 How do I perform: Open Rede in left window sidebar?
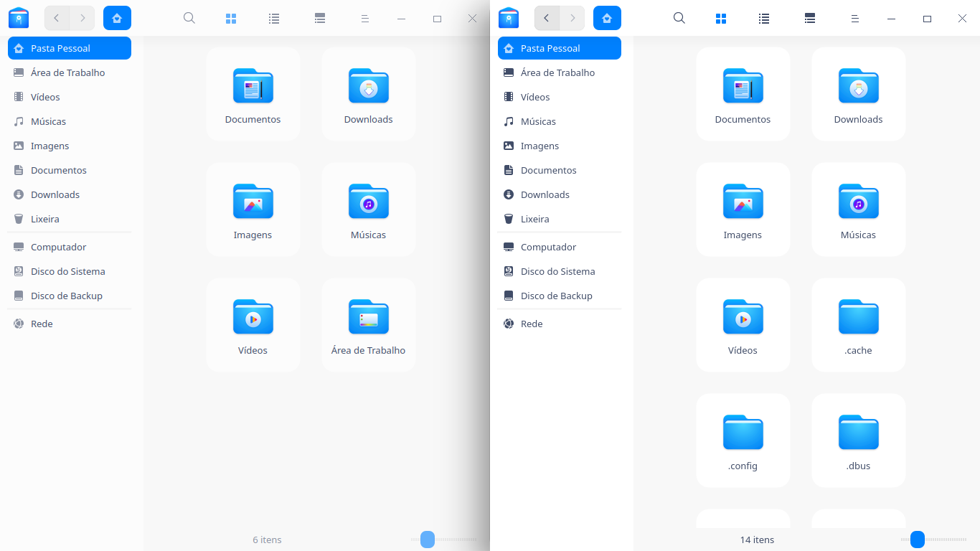[x=70, y=324]
